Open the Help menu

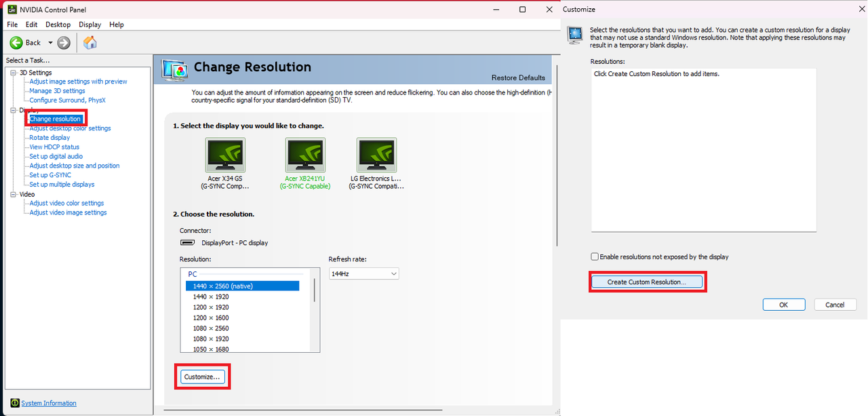tap(117, 24)
